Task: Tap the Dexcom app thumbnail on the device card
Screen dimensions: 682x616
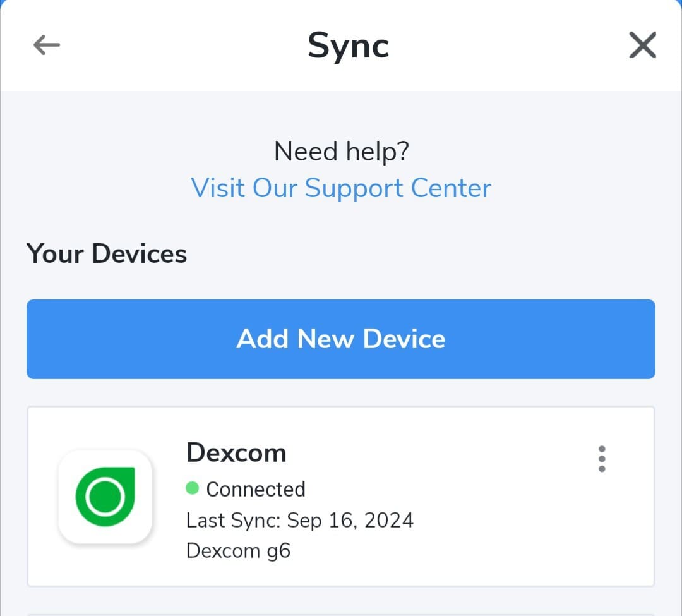Action: coord(105,497)
